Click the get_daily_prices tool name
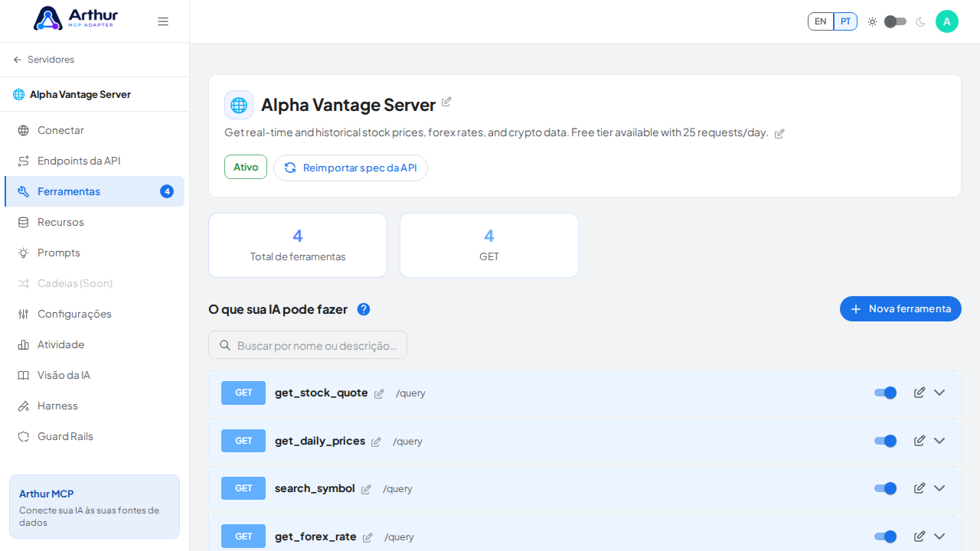Image resolution: width=980 pixels, height=551 pixels. [320, 441]
